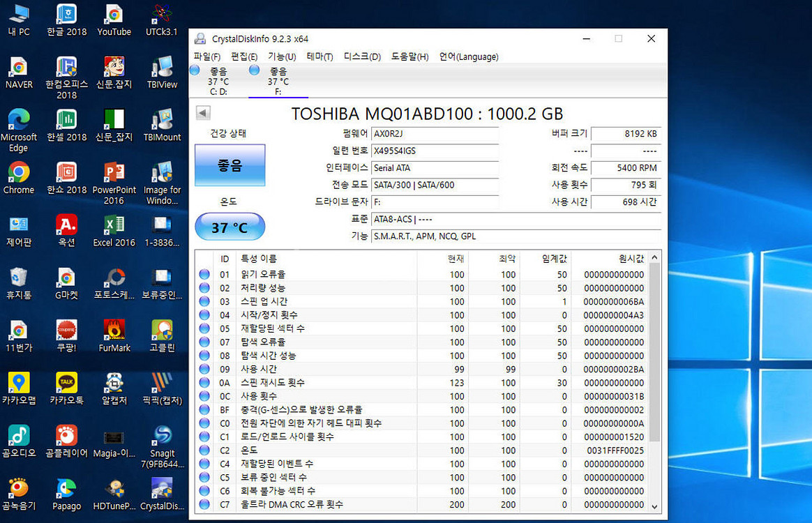This screenshot has width=812, height=523.
Task: Open the 파일(F) menu
Action: (207, 56)
